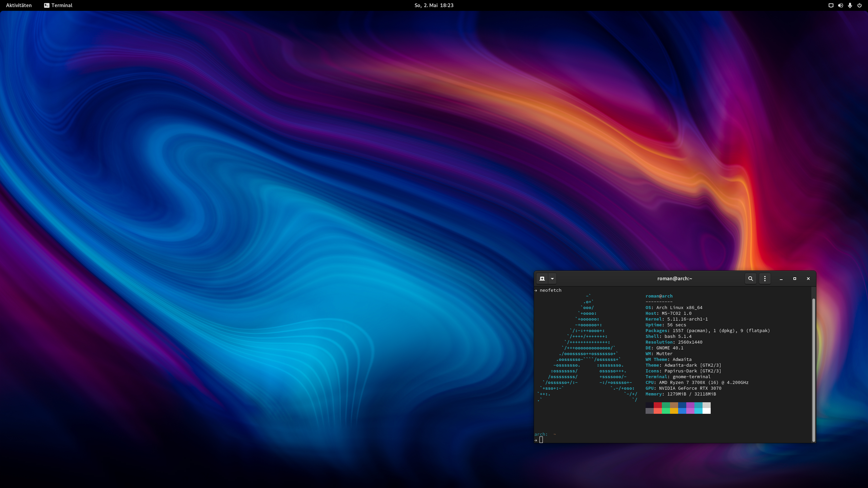Click the bright cyan color block
This screenshot has width=868, height=488.
698,411
